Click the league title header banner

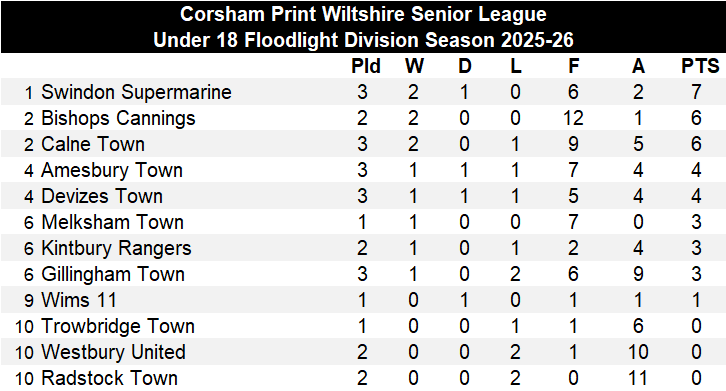[x=363, y=27]
